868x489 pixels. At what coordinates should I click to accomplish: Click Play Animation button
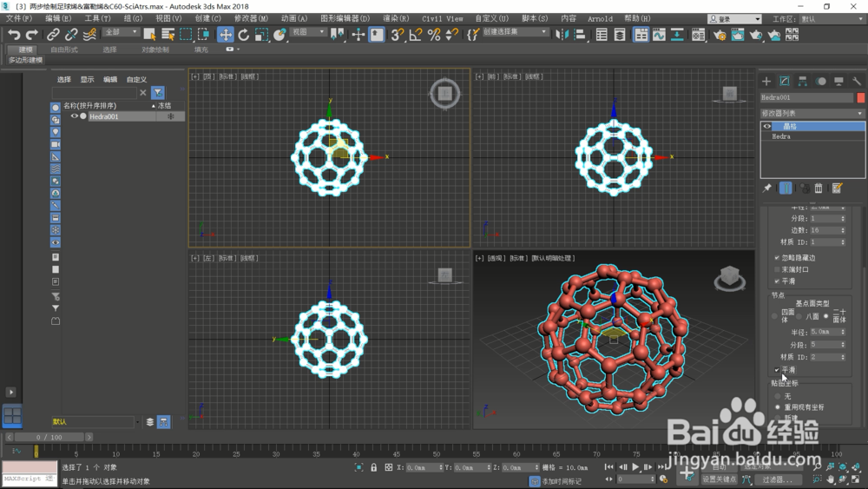[x=635, y=467]
